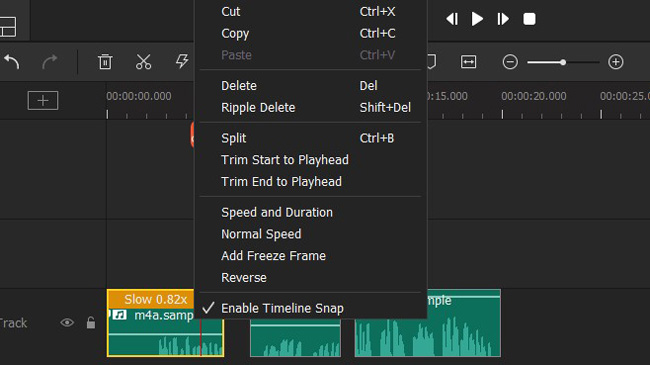Select Reverse in context menu

click(x=311, y=277)
